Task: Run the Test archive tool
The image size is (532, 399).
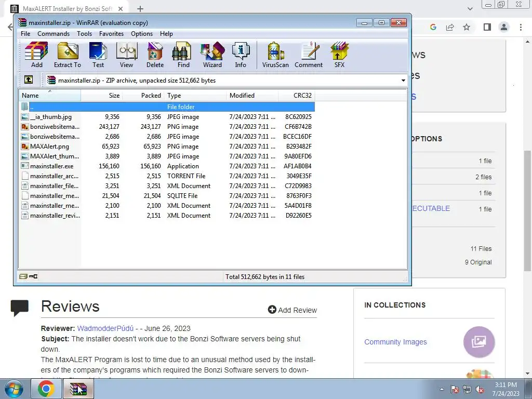Action: tap(98, 55)
